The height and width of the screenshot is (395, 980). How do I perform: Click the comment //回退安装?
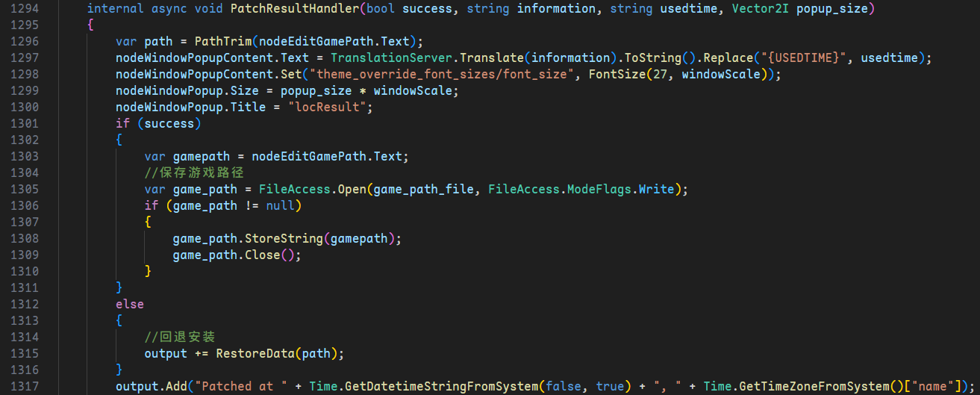pyautogui.click(x=180, y=337)
